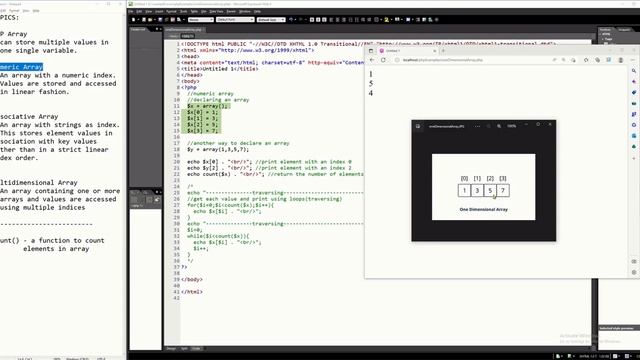Toggle Bold formatting in the toolbar

[312, 20]
